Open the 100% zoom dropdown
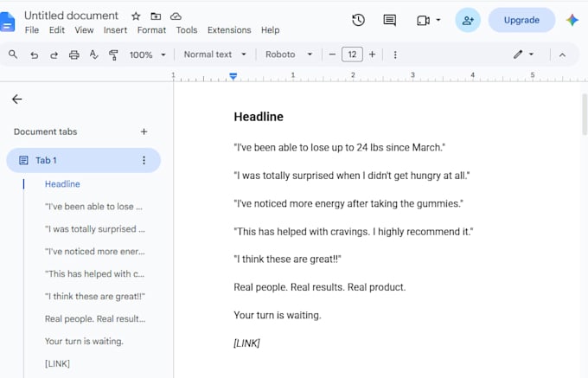This screenshot has width=588, height=378. tap(147, 54)
